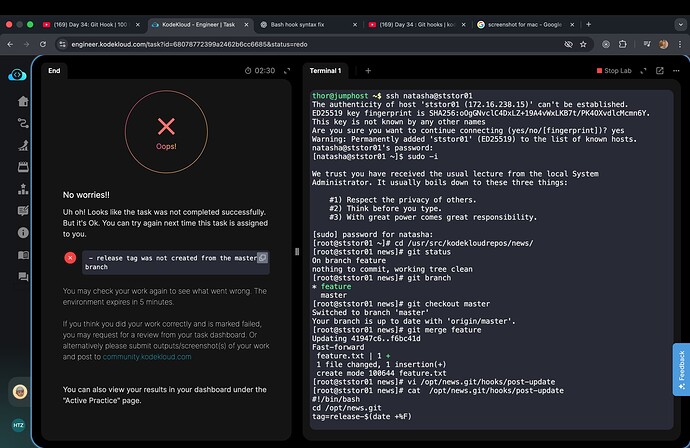The height and width of the screenshot is (448, 690).
Task: Open the Feedback side tab
Action: [x=681, y=369]
